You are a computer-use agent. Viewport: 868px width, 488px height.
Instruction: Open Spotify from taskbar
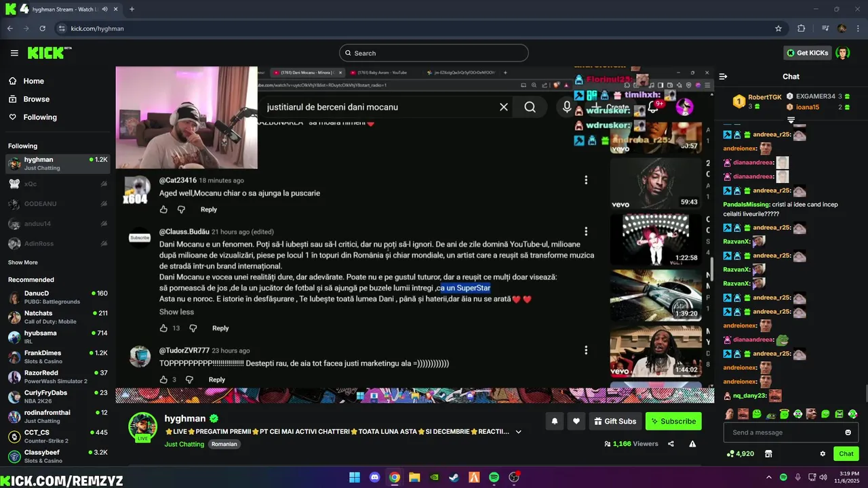[494, 477]
